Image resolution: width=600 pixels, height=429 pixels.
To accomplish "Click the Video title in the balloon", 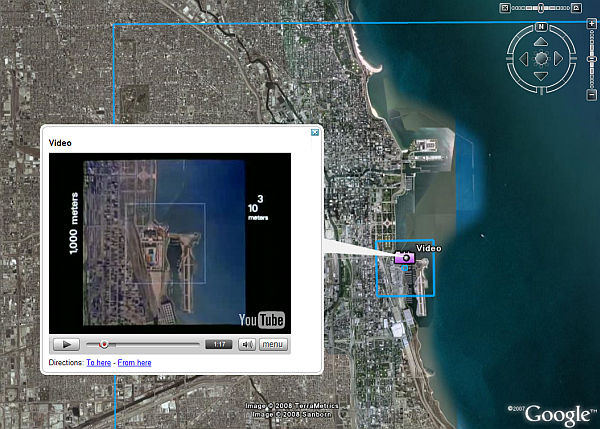I will click(60, 143).
